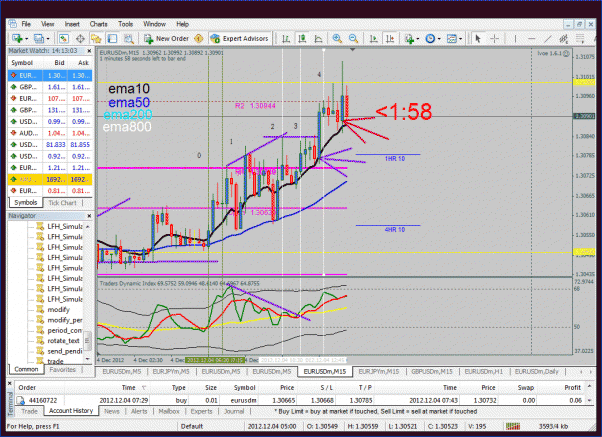Open the Experts tab in Terminal

tap(201, 411)
